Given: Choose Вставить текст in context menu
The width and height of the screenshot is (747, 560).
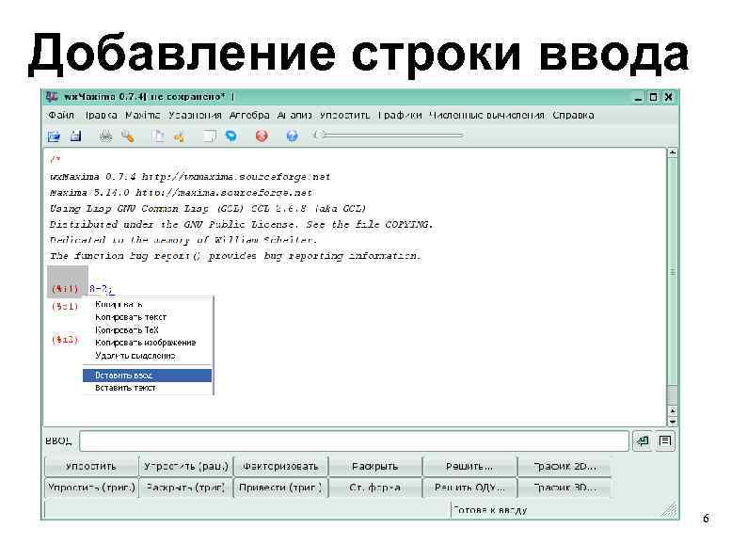Looking at the screenshot, I should click(x=147, y=388).
